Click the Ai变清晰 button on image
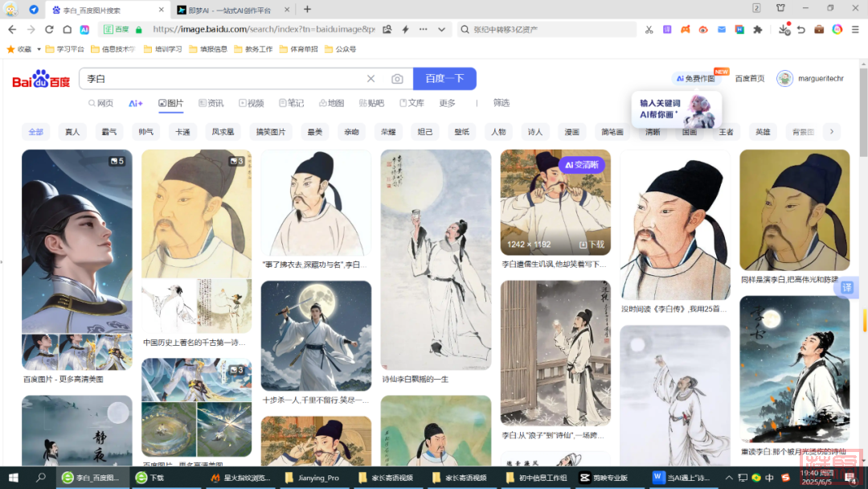Screen dimensions: 868x489 click(582, 165)
